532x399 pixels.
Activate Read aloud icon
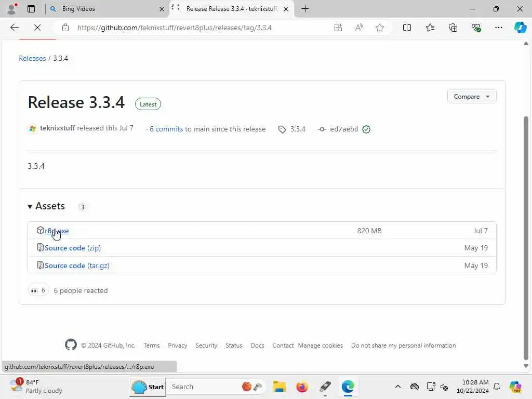tap(359, 28)
